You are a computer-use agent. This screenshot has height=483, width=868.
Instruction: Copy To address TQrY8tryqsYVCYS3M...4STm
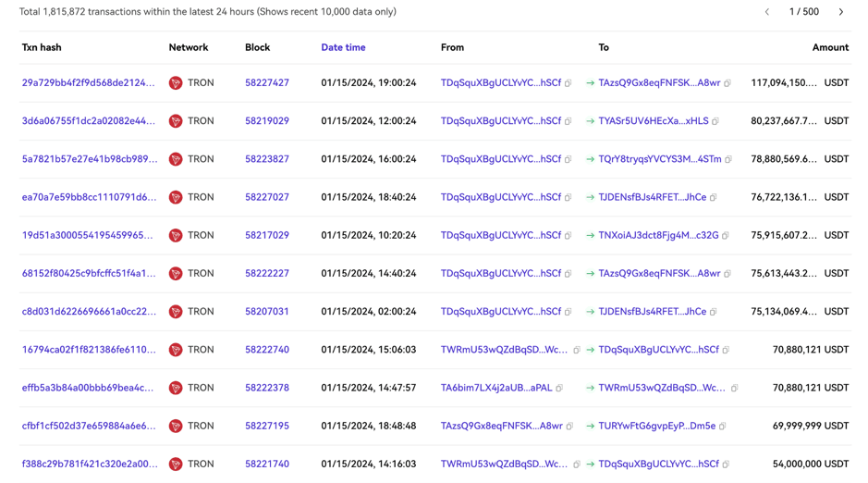coord(728,159)
